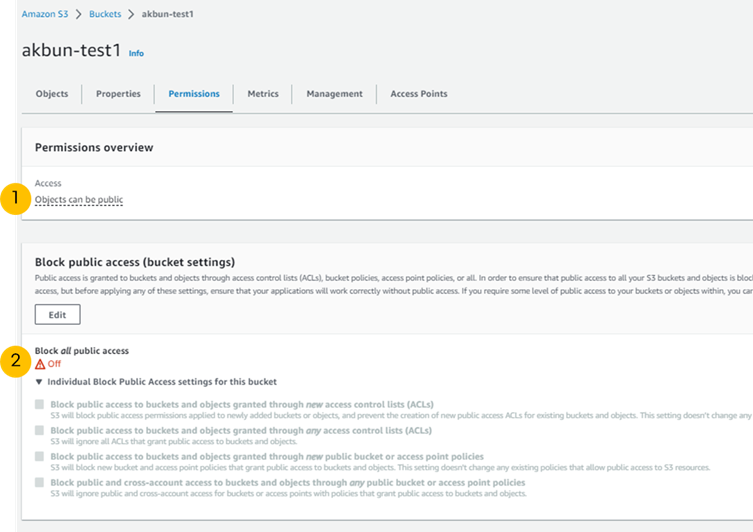Click the akbun-test1 bucket title
753x532 pixels.
71,50
